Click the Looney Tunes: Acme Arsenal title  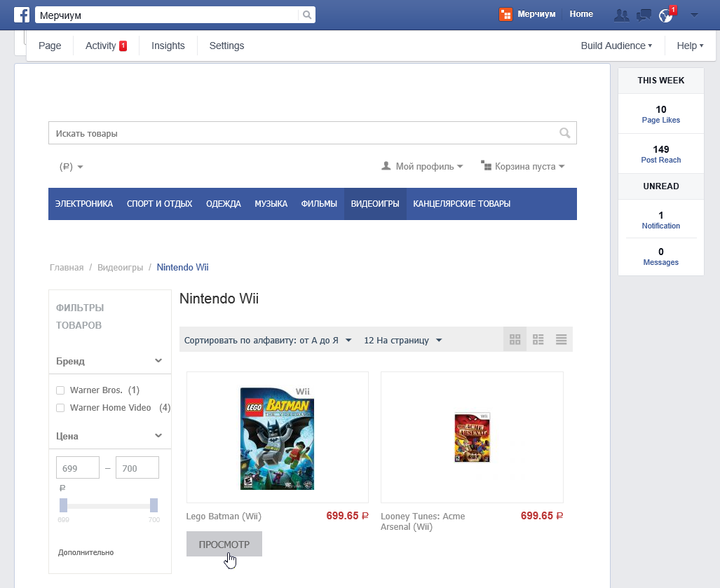pyautogui.click(x=423, y=521)
